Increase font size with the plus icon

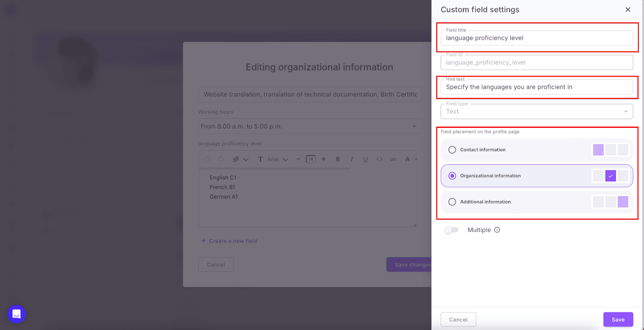324,159
